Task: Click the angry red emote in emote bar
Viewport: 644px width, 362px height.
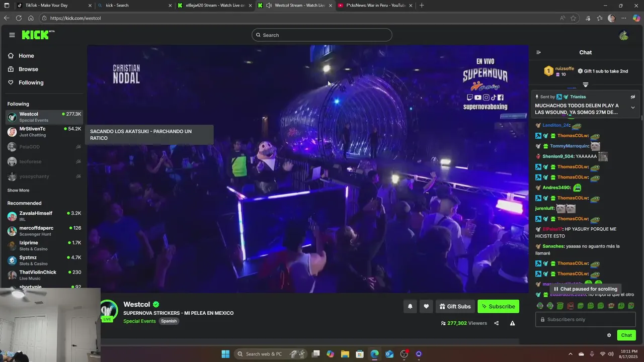Action: pos(571,306)
